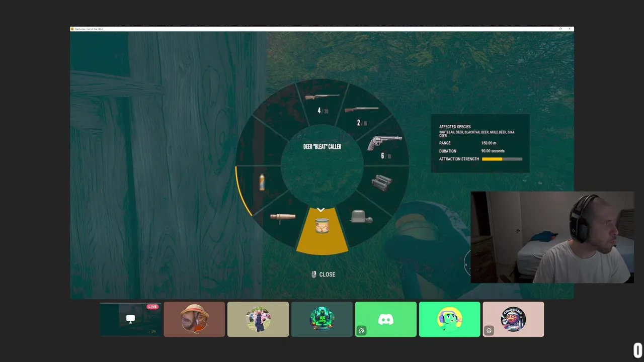The image size is (644, 362).
Task: Select the bolt-action rifle with 4/20 ammo
Action: pyautogui.click(x=322, y=97)
